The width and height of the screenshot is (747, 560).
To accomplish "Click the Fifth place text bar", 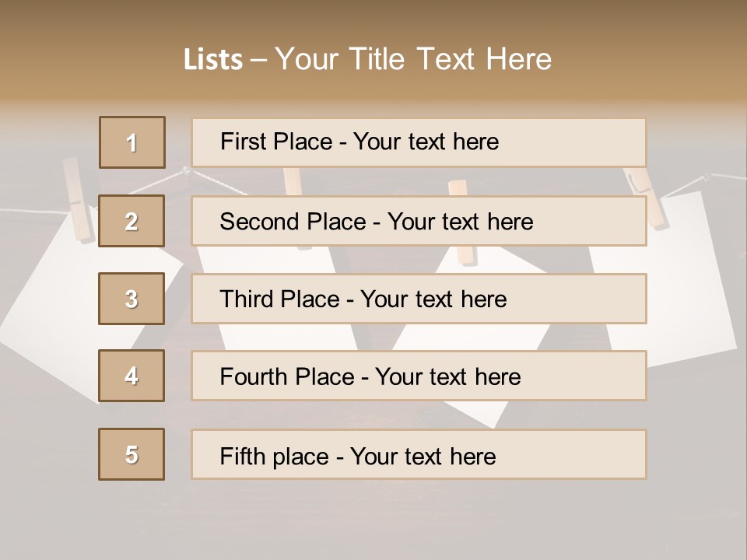I will coord(419,454).
